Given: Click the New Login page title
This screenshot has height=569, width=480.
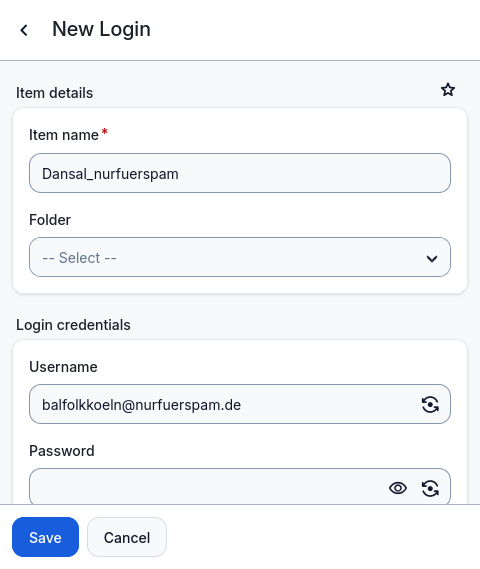Looking at the screenshot, I should click(x=101, y=29).
